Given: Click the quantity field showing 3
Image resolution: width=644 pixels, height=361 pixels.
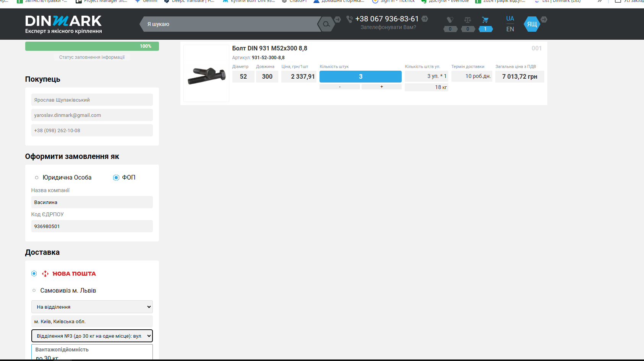Looking at the screenshot, I should (360, 76).
